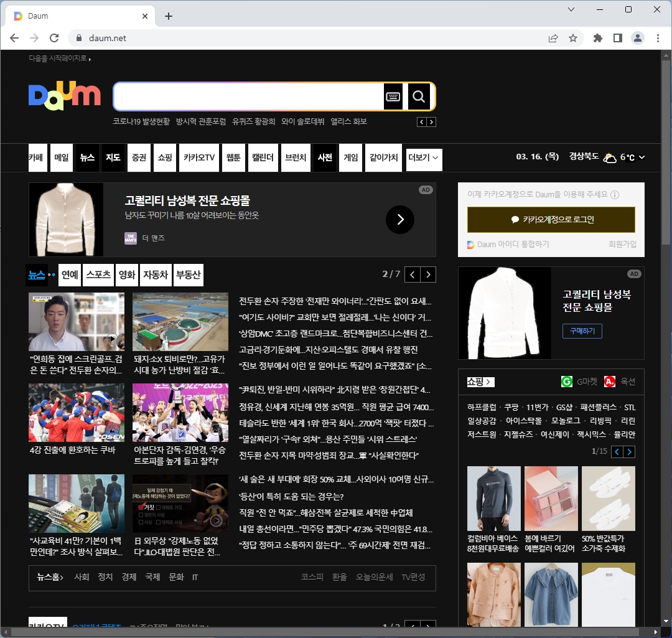
Task: Open the Extensions puzzle icon
Action: pyautogui.click(x=597, y=38)
